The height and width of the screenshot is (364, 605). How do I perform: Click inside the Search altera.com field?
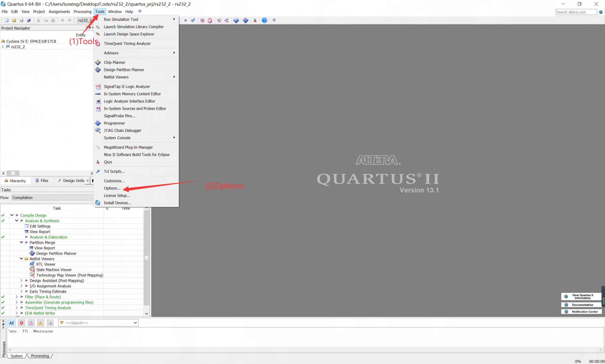576,12
